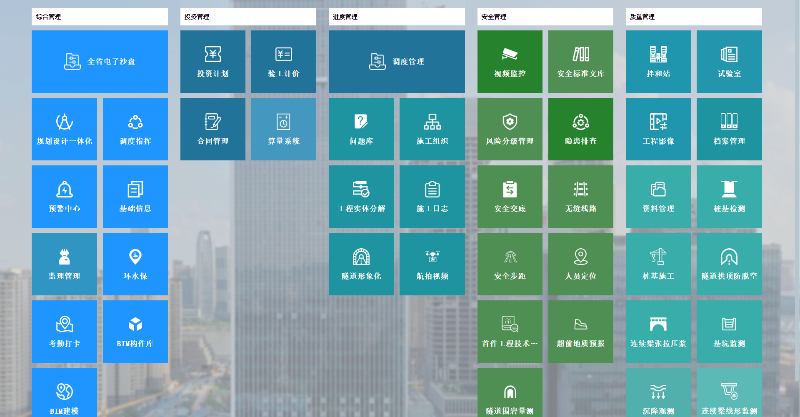Image resolution: width=800 pixels, height=417 pixels.
Task: Launch the 沉降观测 tile
Action: coord(658,393)
